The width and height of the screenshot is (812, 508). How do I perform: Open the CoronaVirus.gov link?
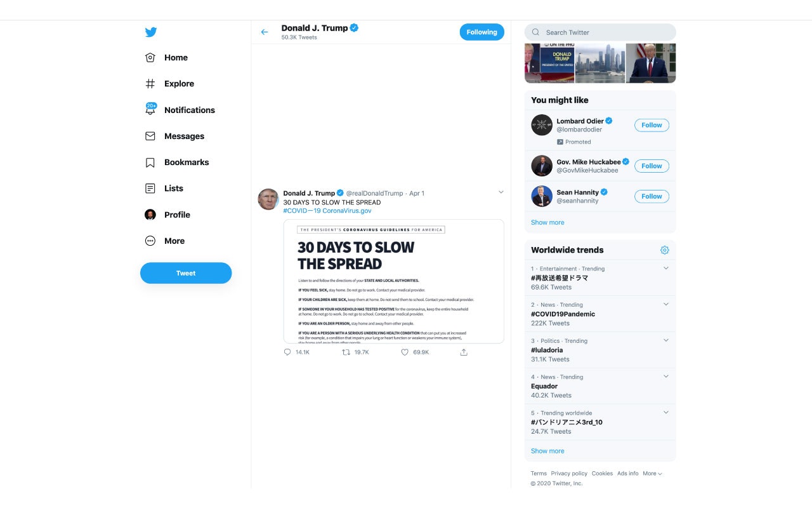point(347,210)
